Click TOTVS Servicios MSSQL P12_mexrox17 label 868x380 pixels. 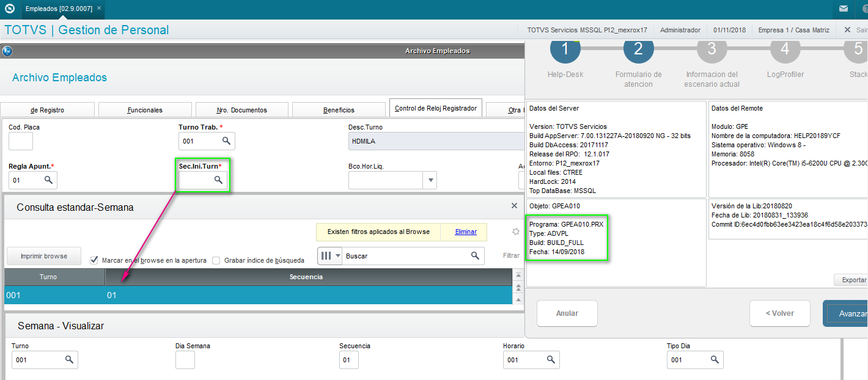[x=587, y=30]
